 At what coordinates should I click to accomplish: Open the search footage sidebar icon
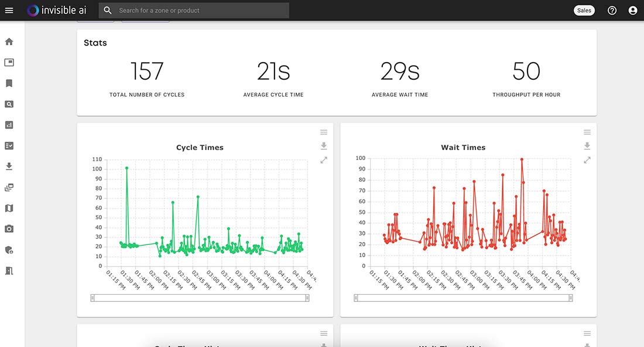click(x=9, y=104)
